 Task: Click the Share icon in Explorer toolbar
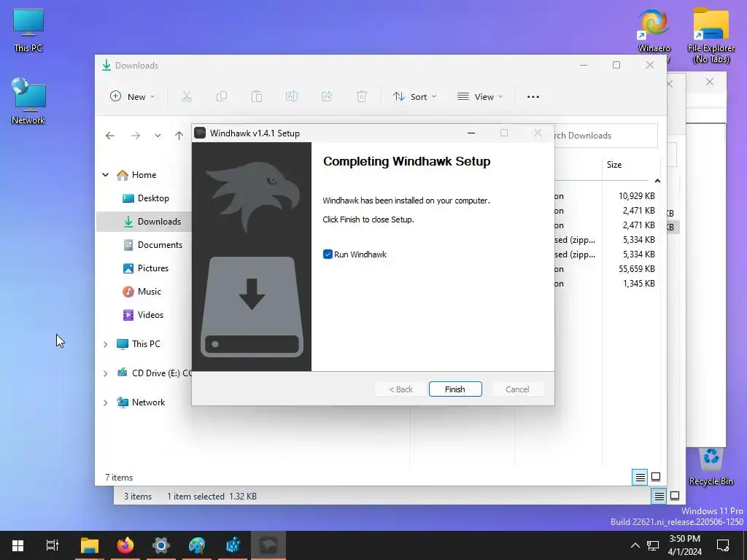coord(327,97)
